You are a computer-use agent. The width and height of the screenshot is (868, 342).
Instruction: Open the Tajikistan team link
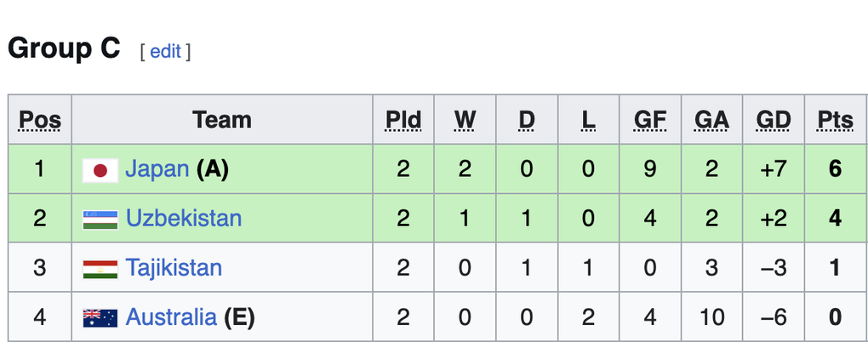174,268
